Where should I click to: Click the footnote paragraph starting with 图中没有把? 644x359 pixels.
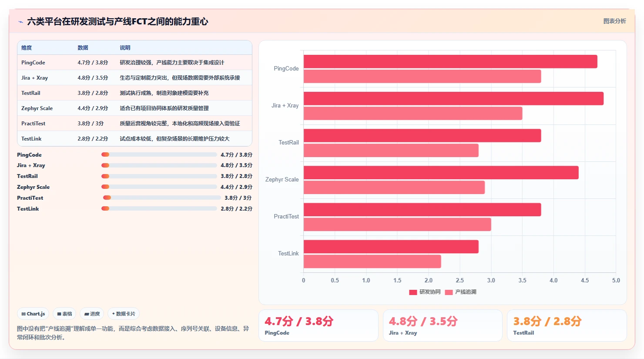click(x=133, y=333)
